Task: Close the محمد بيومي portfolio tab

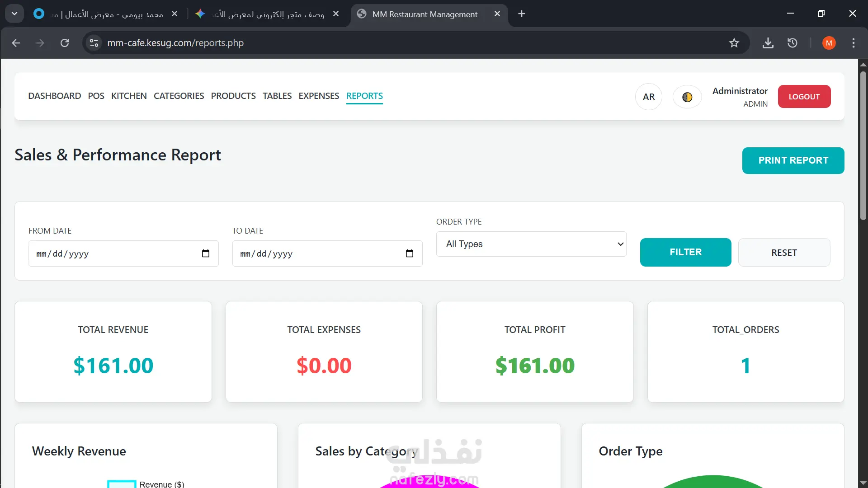Action: point(175,14)
